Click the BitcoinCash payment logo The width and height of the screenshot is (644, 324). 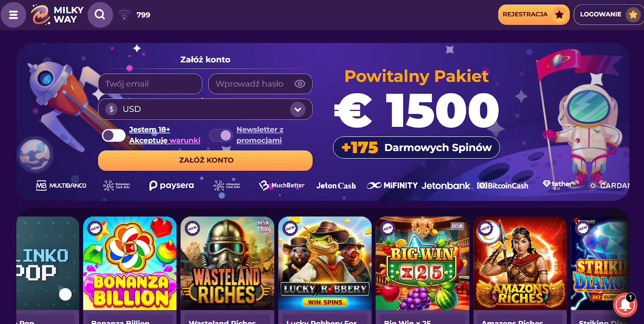(x=503, y=186)
